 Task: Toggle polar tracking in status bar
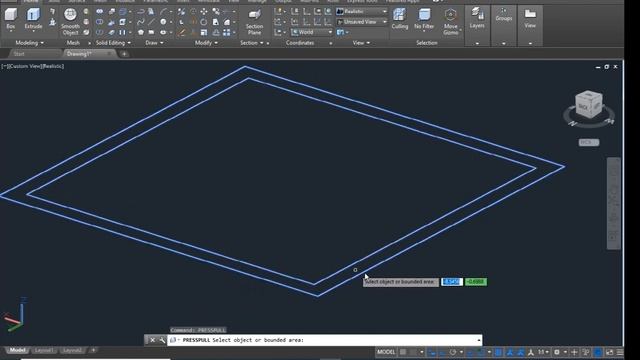pyautogui.click(x=453, y=352)
